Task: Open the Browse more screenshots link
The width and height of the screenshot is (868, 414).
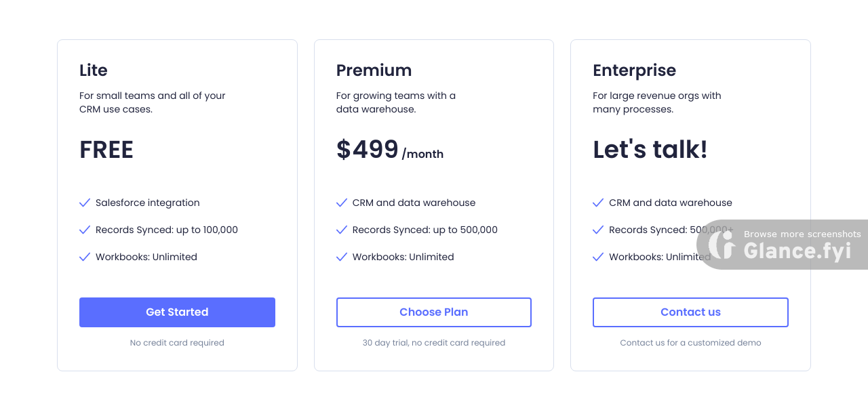Action: [802, 234]
